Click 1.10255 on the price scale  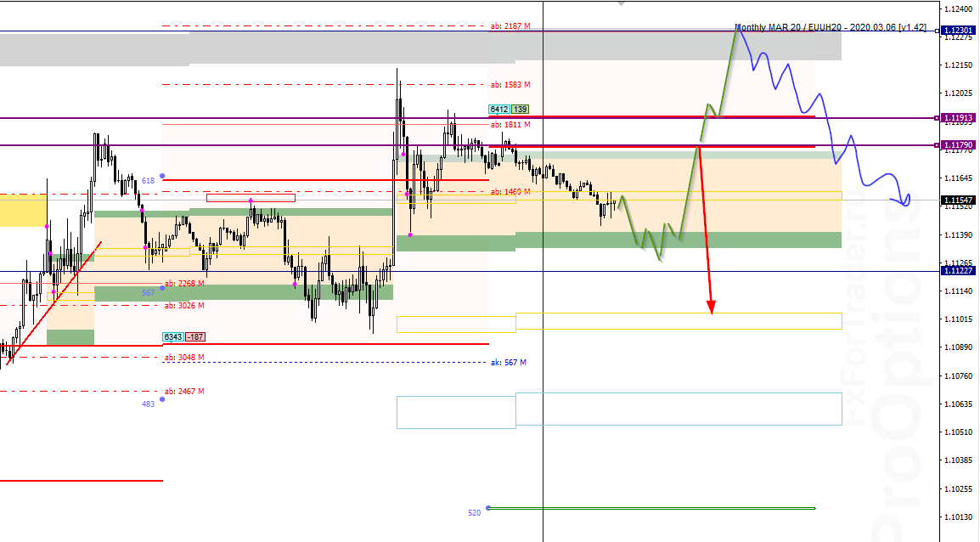[958, 488]
